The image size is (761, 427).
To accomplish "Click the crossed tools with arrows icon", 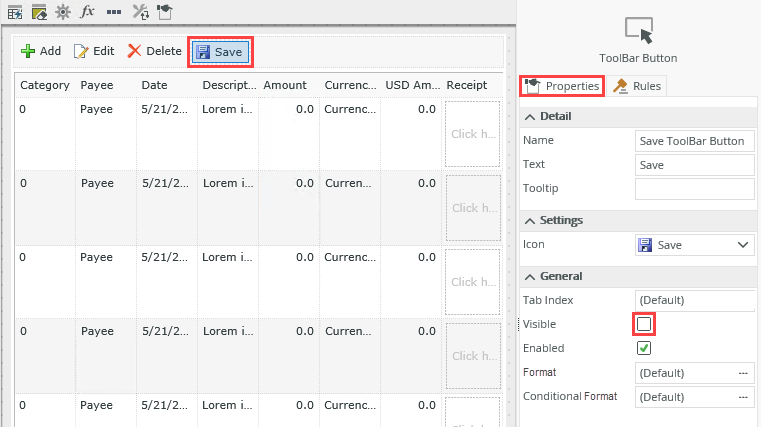I will (141, 12).
